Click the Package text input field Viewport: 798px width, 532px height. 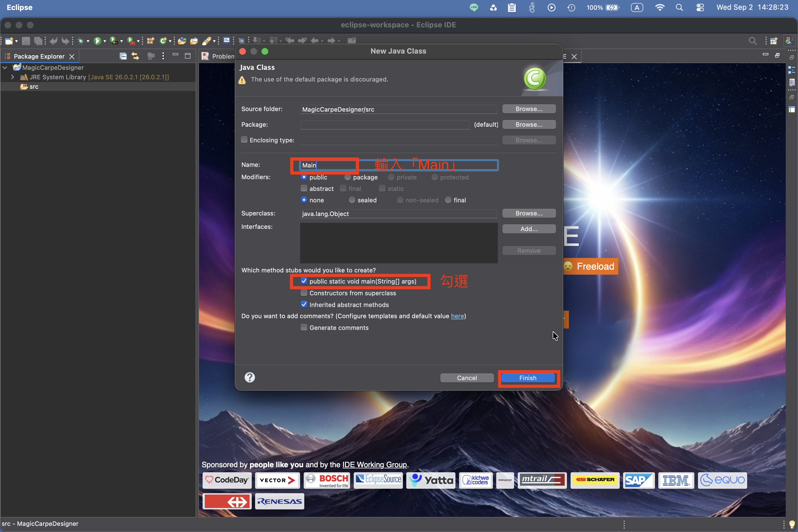point(385,125)
